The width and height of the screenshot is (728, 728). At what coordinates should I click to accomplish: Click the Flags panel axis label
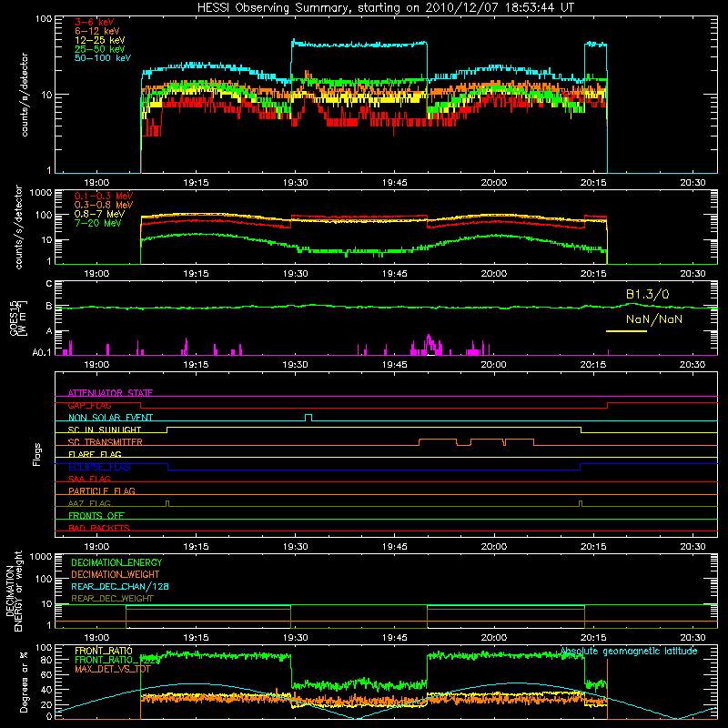(36, 454)
